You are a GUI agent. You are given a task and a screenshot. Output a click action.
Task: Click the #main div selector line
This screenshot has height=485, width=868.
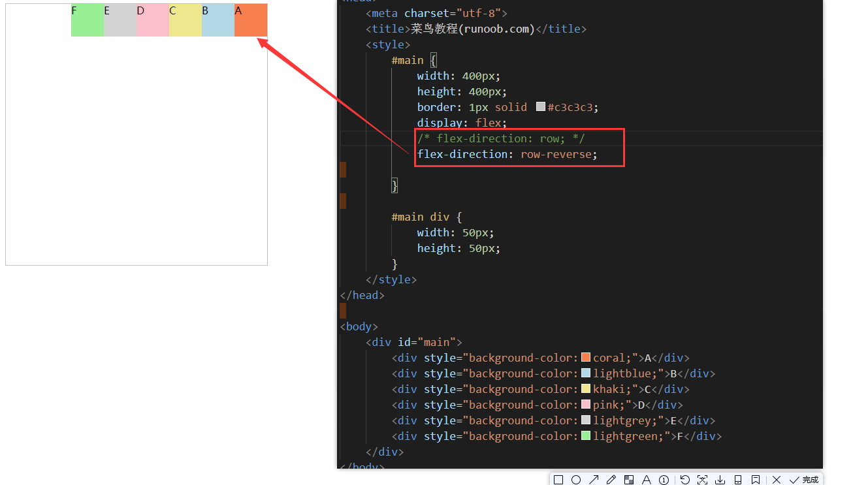click(x=426, y=217)
